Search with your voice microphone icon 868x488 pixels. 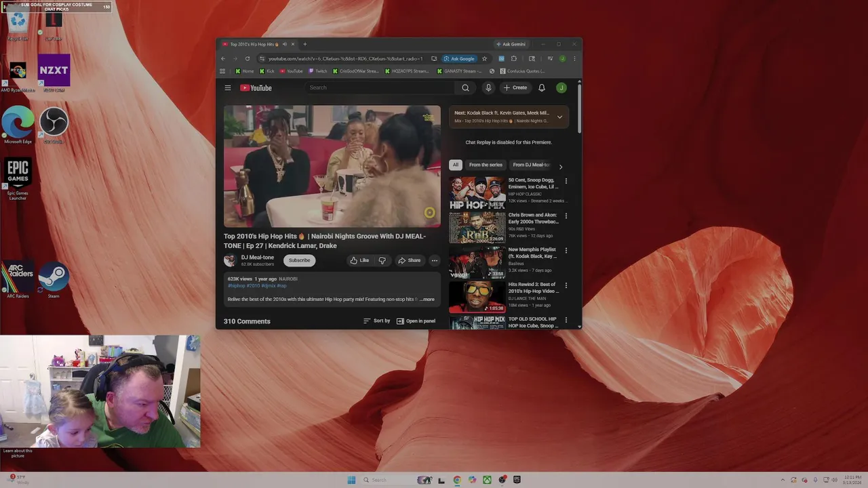(x=488, y=87)
